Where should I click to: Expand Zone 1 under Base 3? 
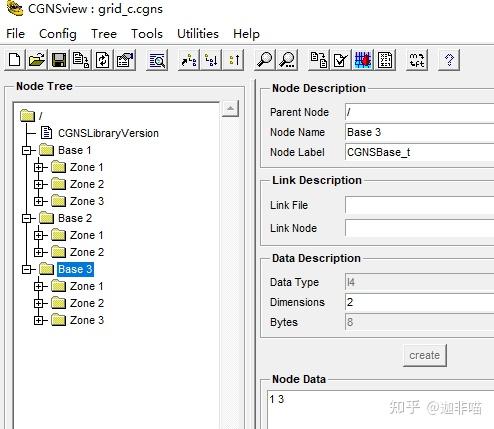pos(39,286)
